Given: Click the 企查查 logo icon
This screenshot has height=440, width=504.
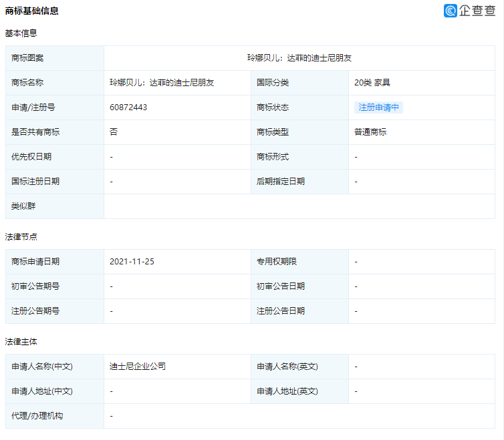Looking at the screenshot, I should [x=451, y=11].
